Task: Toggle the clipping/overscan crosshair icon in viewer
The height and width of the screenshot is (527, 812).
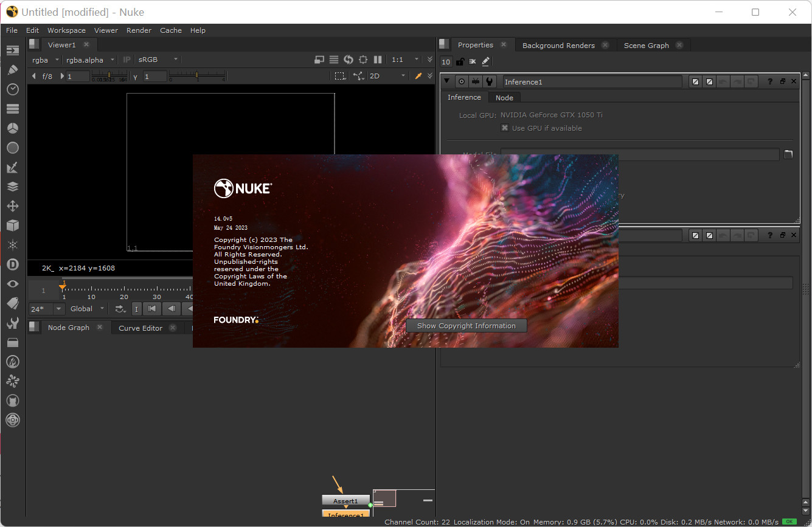Action: click(363, 60)
